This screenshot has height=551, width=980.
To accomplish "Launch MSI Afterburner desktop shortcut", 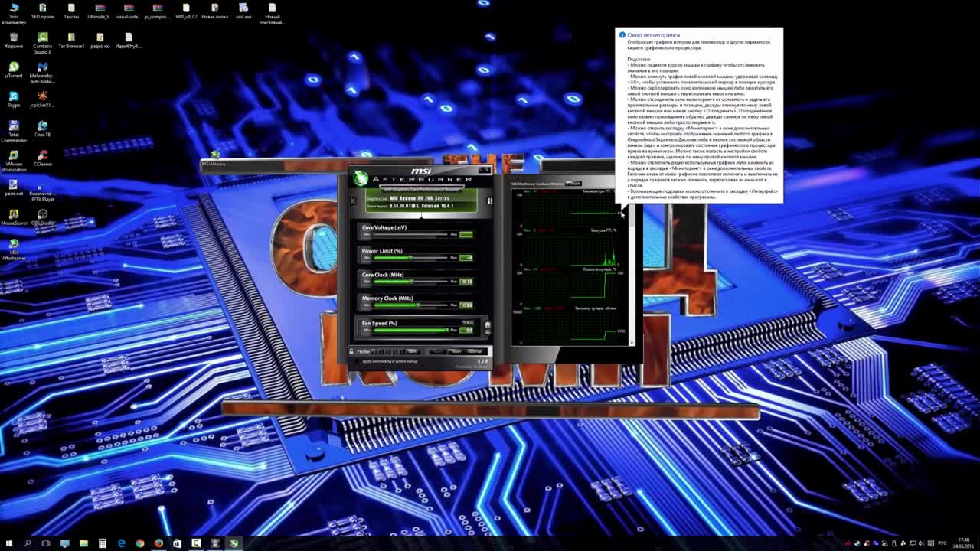I will [14, 249].
